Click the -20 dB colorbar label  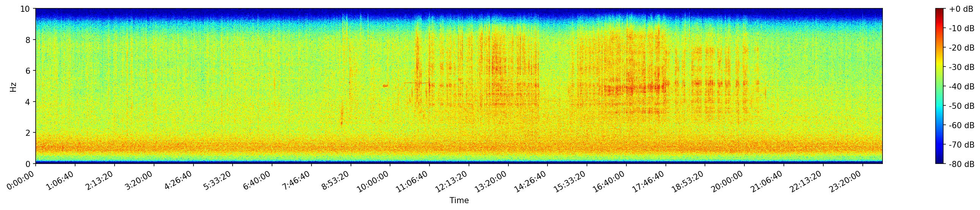[x=961, y=48]
